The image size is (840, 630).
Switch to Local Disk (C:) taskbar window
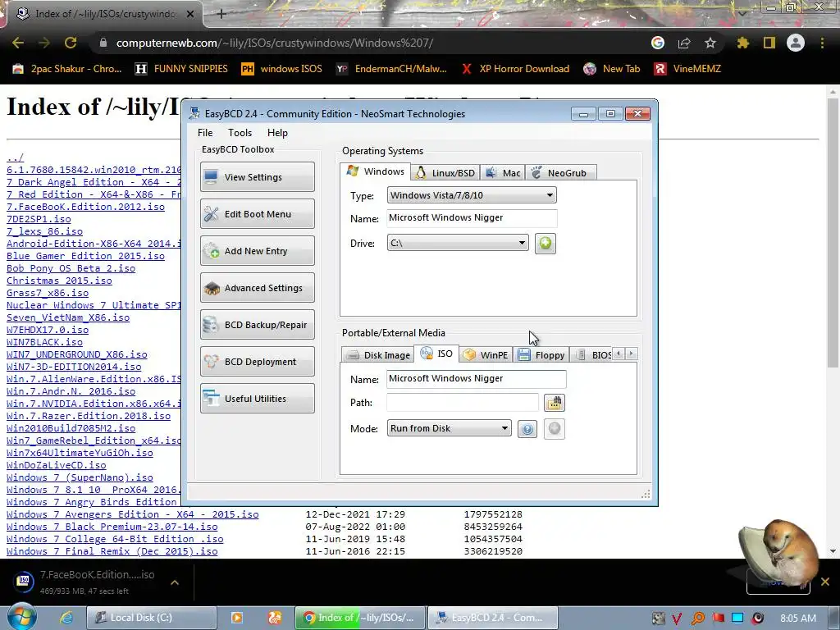[x=152, y=618]
